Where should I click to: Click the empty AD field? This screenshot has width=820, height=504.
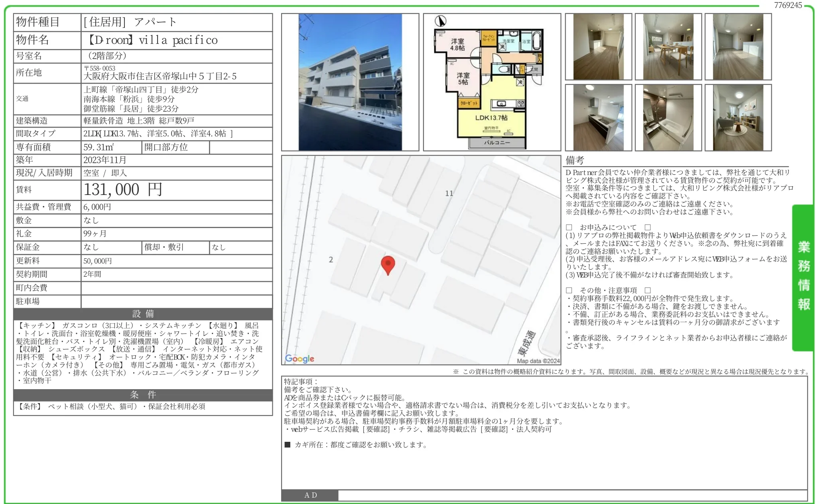point(572,495)
